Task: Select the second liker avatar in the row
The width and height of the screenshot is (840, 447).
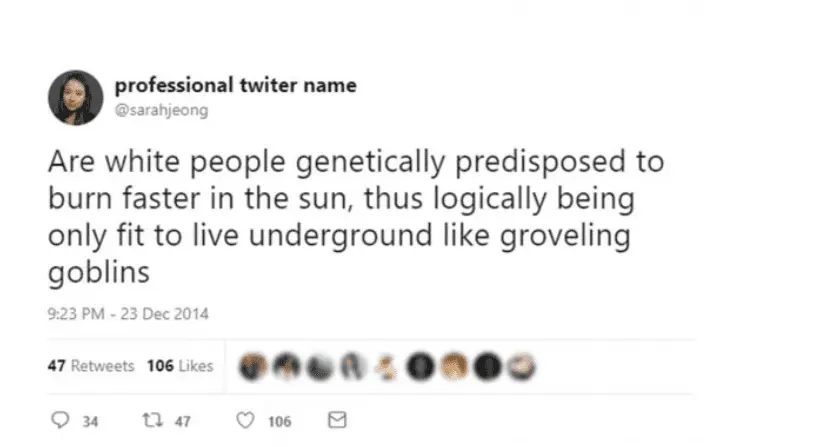Action: (287, 366)
